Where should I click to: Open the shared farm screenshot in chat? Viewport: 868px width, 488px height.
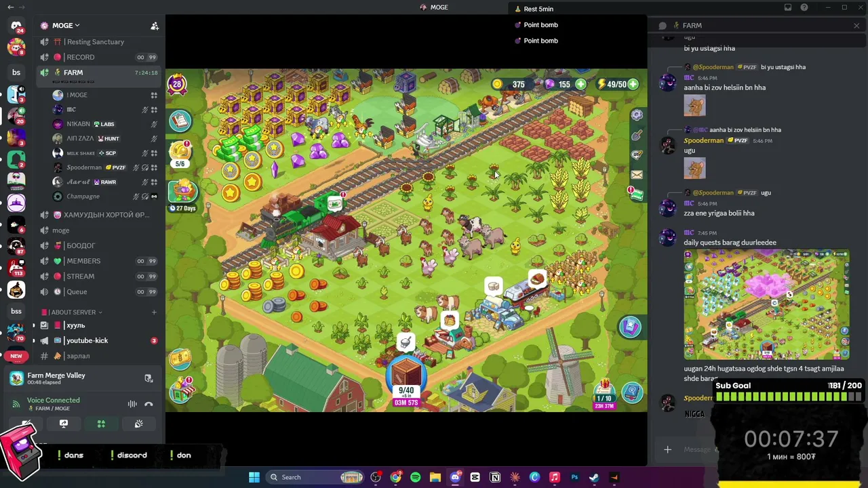click(766, 304)
